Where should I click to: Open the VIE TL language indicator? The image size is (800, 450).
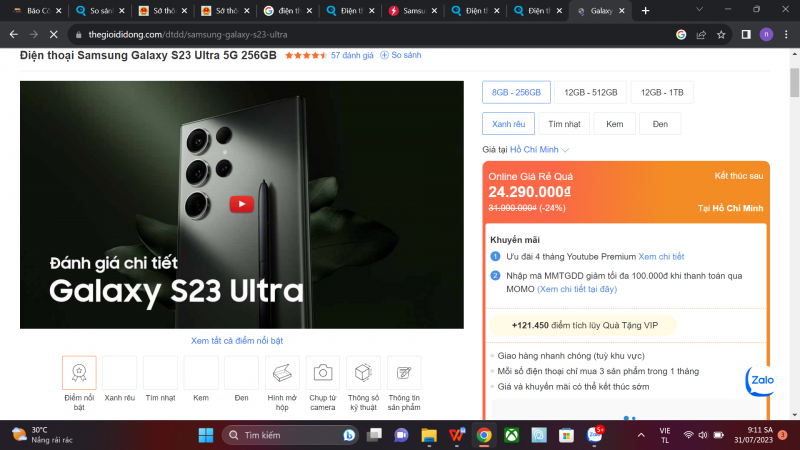pos(665,435)
